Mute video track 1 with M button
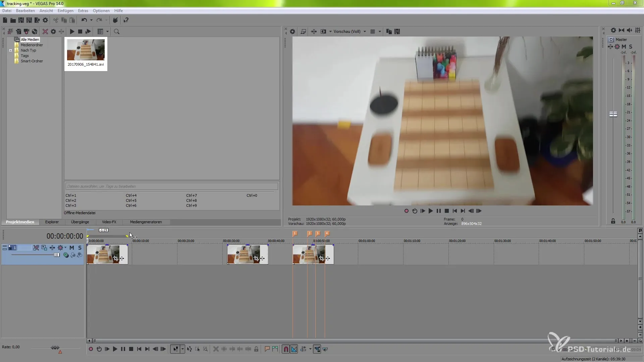The width and height of the screenshot is (644, 362). (x=72, y=248)
